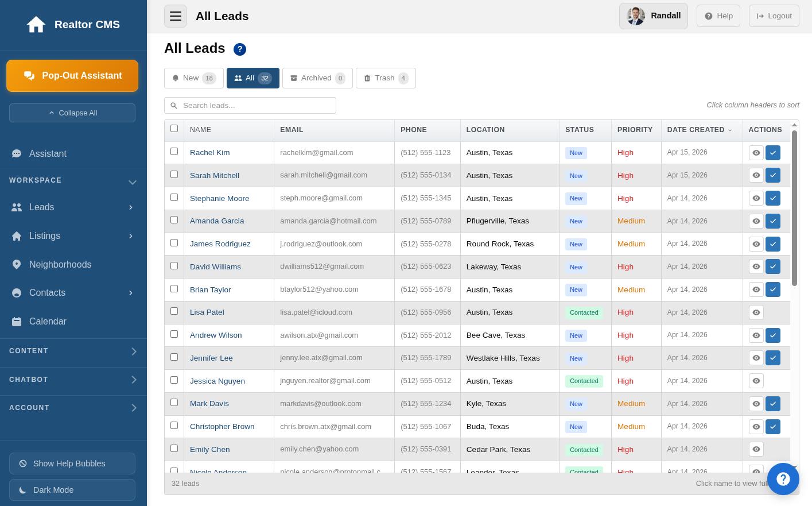Expand the Leads sidebar submenu
This screenshot has width=812, height=506.
click(x=131, y=207)
